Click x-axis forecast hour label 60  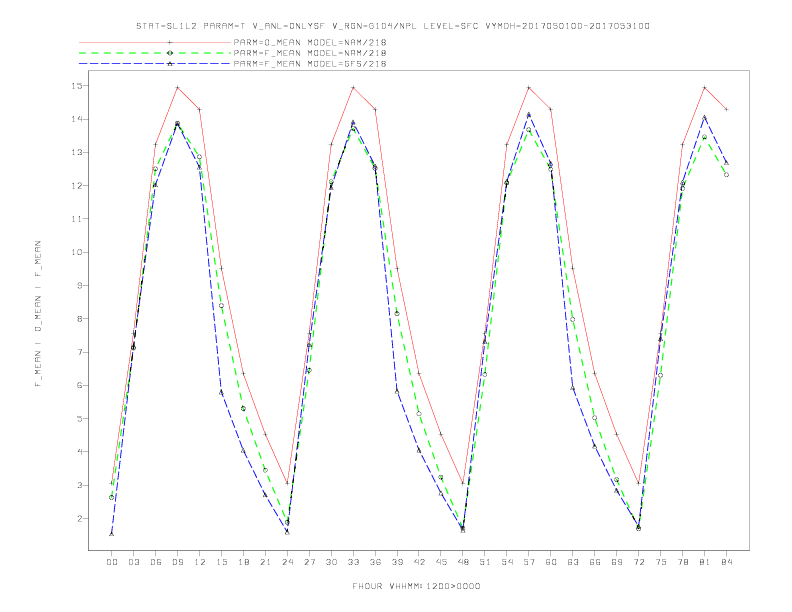coord(551,562)
